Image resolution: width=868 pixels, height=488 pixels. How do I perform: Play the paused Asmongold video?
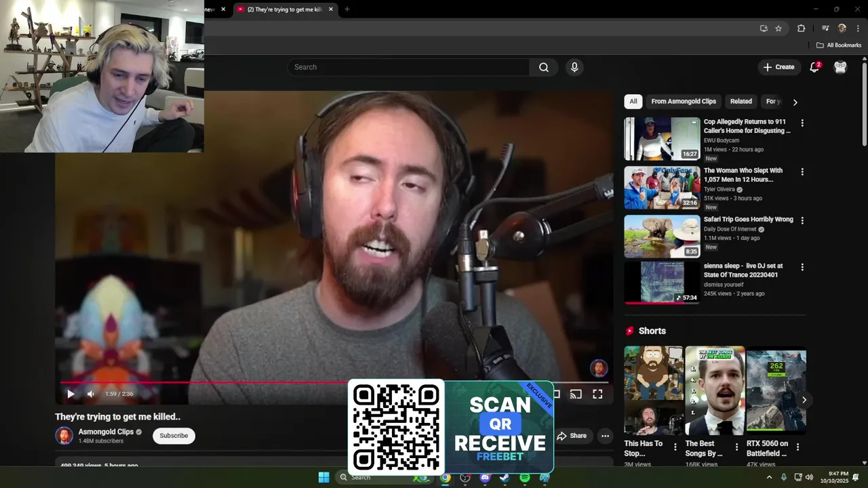pos(71,394)
